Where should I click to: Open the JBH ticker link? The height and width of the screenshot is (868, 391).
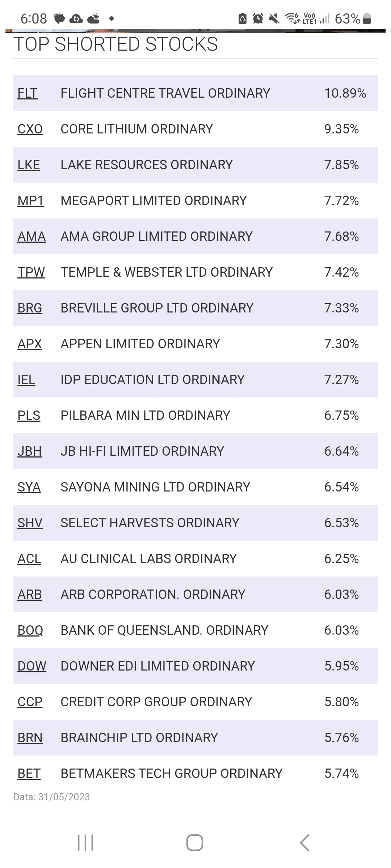(30, 451)
